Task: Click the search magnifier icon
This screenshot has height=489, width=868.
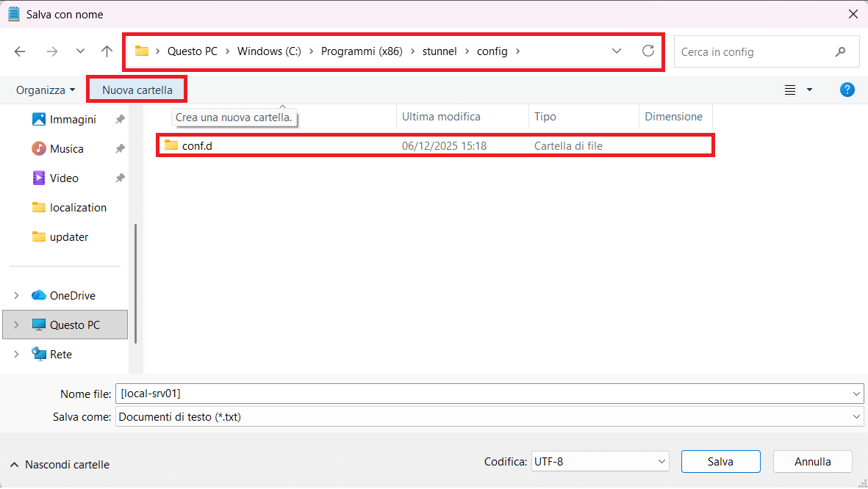Action: [840, 52]
